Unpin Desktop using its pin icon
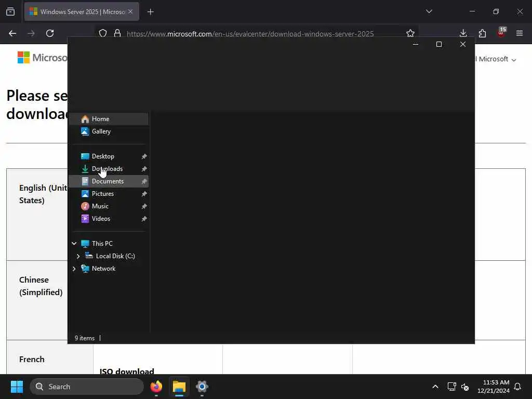This screenshot has height=399, width=532. tap(144, 156)
